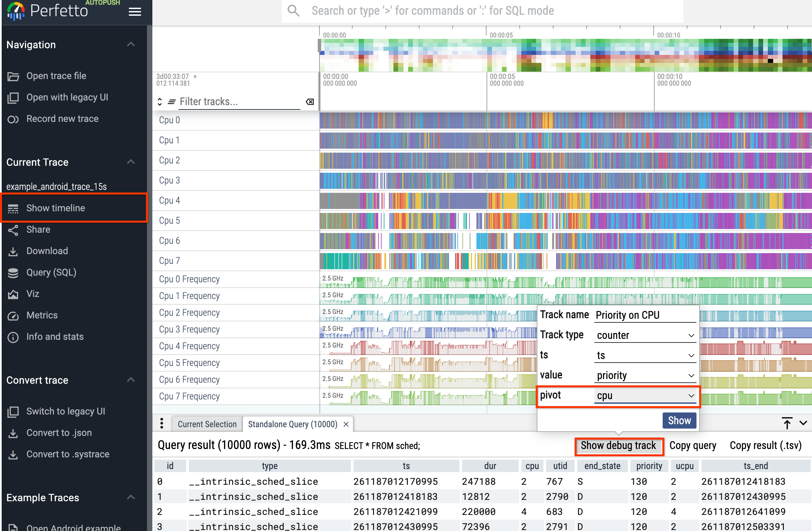Open the three-dot menu beside Current Selection
Image resolution: width=812 pixels, height=531 pixels.
161,424
